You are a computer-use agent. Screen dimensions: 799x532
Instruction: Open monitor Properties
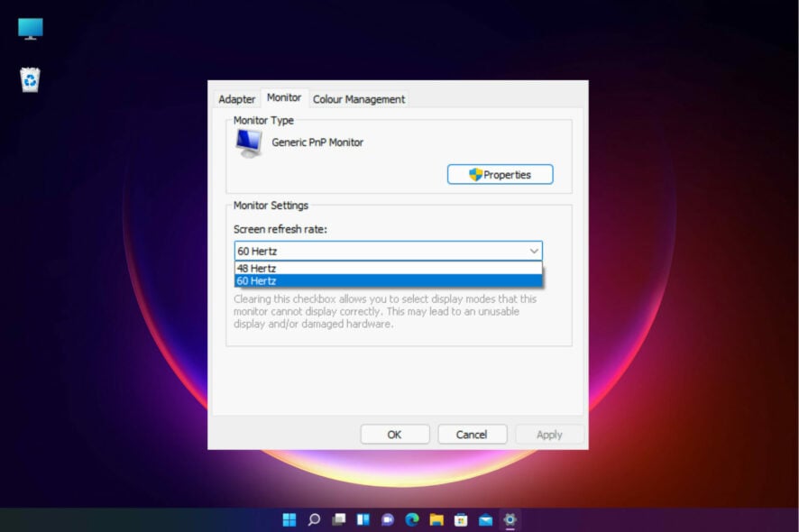(500, 175)
